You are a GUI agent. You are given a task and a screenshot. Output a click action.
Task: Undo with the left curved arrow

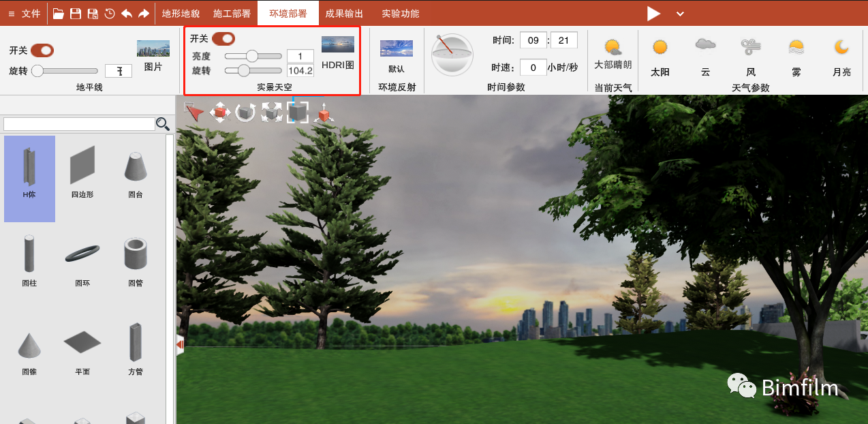(x=127, y=14)
